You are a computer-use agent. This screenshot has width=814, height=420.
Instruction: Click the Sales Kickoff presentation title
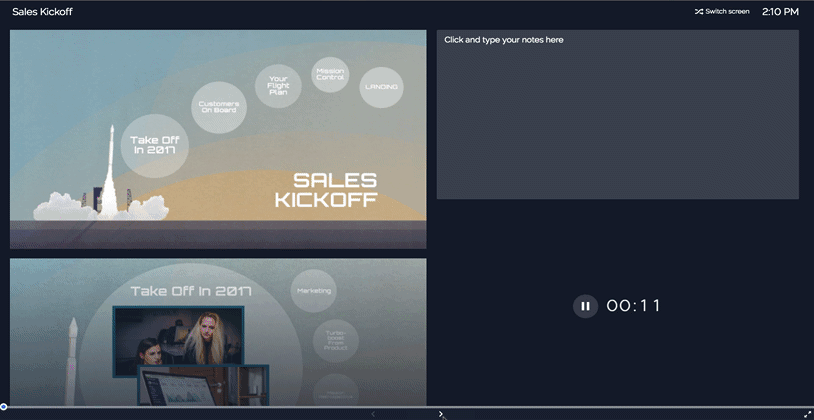43,11
